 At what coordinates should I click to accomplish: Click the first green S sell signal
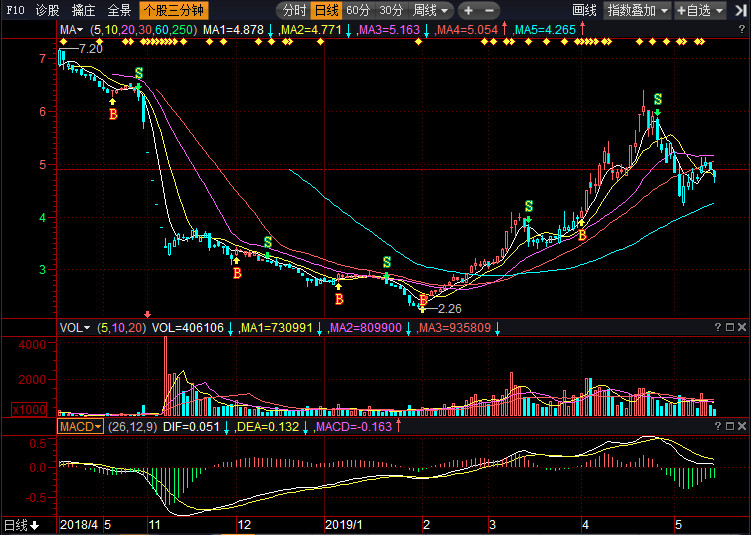click(138, 73)
